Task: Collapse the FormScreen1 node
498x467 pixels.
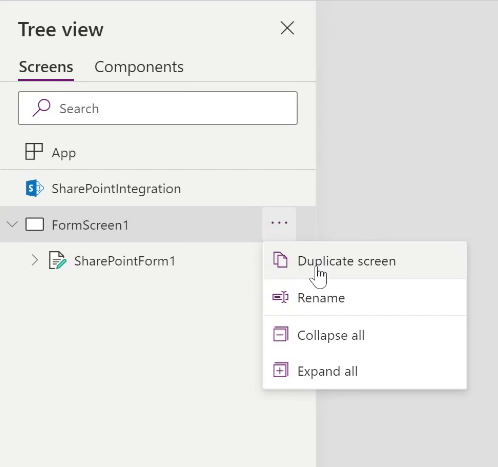Action: 12,224
